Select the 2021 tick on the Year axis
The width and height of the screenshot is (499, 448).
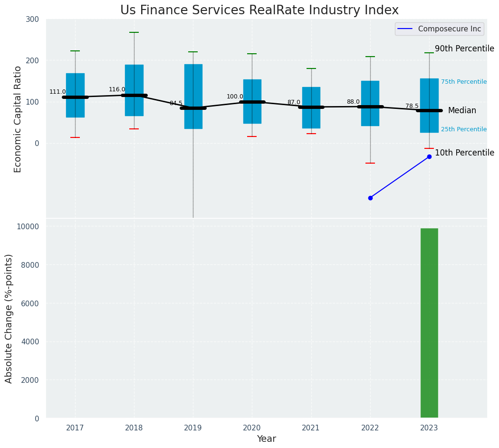point(311,428)
